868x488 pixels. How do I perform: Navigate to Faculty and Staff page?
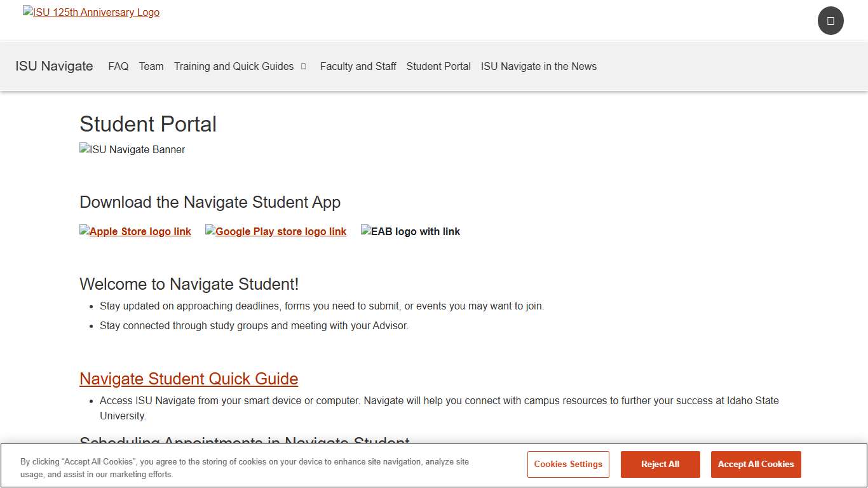pos(358,66)
